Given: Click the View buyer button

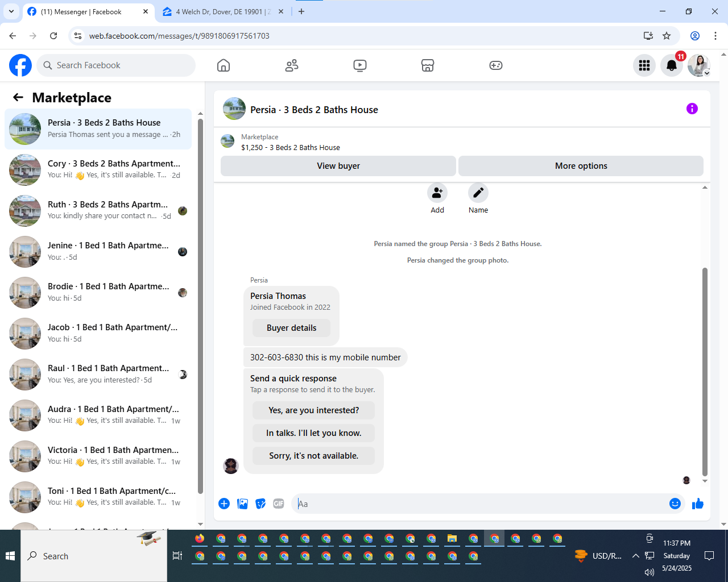Looking at the screenshot, I should tap(338, 166).
